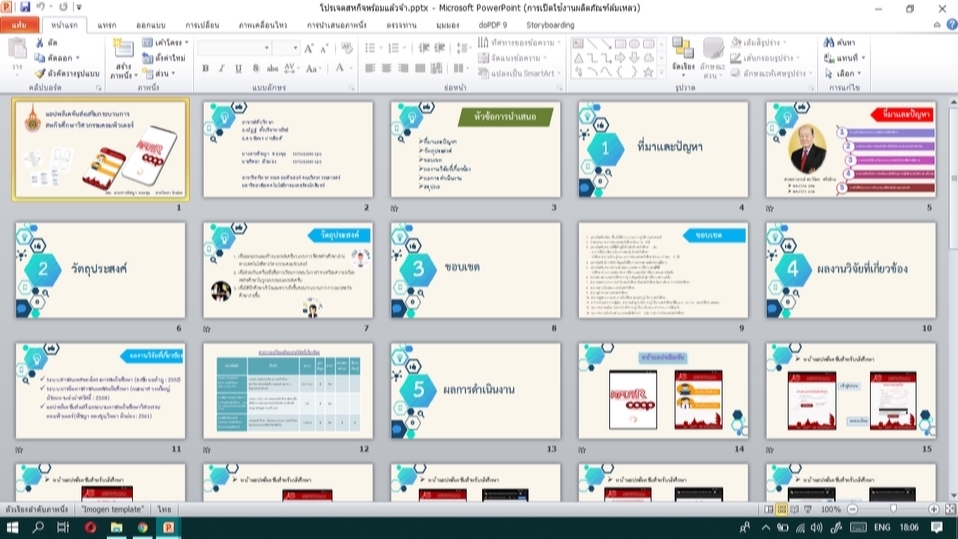Toggle Strikethrough (abc) formatting

click(272, 68)
